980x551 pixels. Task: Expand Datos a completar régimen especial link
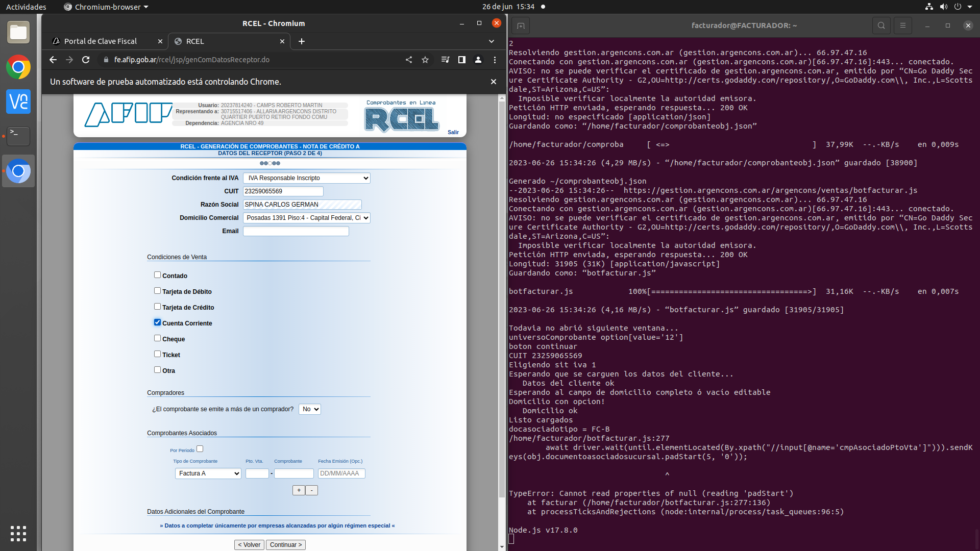coord(277,525)
